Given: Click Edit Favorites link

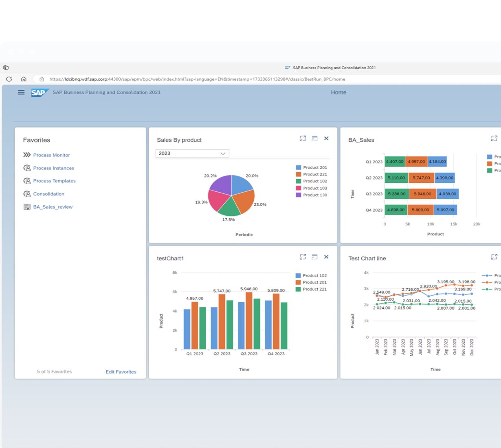Looking at the screenshot, I should click(121, 372).
